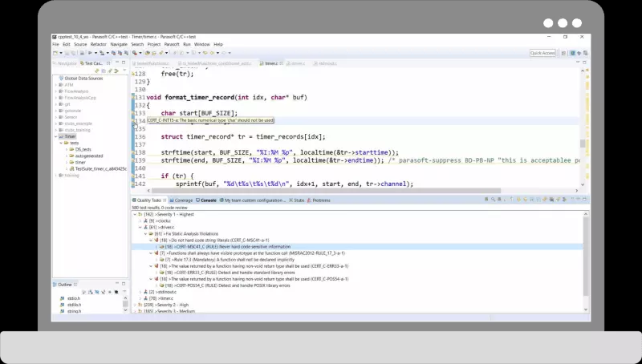Click violation marker on line 133
The width and height of the screenshot is (642, 364).
132,113
